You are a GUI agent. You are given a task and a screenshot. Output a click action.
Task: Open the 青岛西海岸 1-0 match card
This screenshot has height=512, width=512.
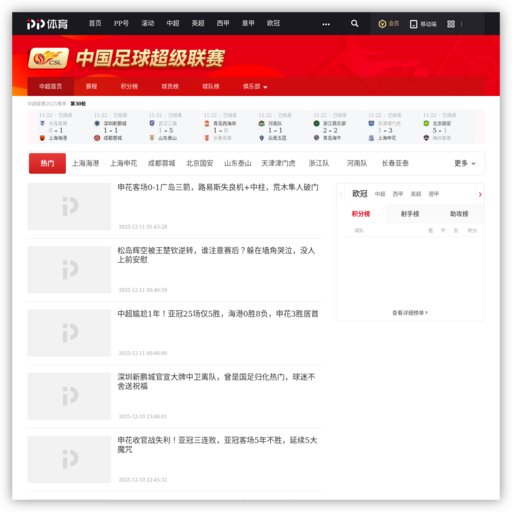(x=228, y=127)
